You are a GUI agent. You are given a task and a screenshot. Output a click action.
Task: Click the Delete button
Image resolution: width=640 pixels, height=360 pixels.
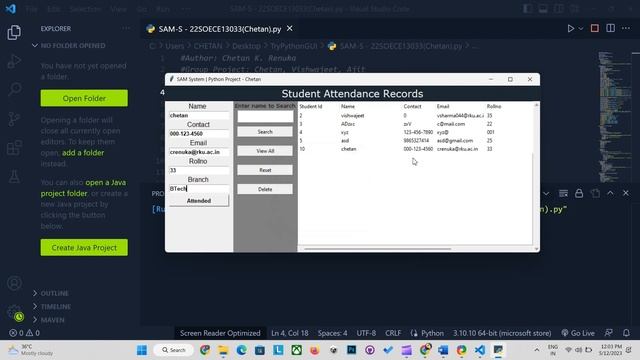coord(265,189)
